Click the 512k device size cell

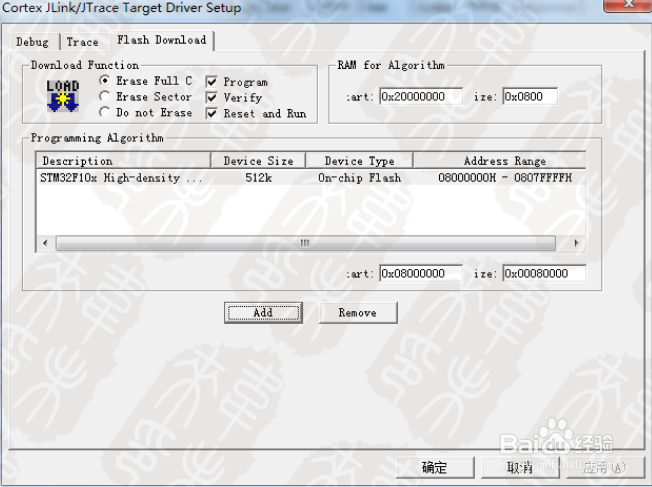(x=258, y=178)
